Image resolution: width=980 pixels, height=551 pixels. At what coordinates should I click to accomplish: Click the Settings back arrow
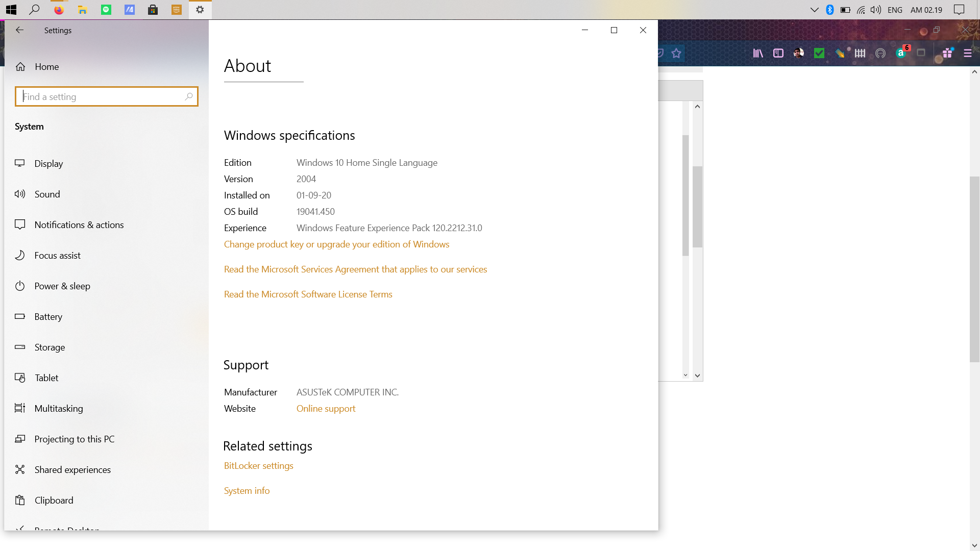coord(19,30)
